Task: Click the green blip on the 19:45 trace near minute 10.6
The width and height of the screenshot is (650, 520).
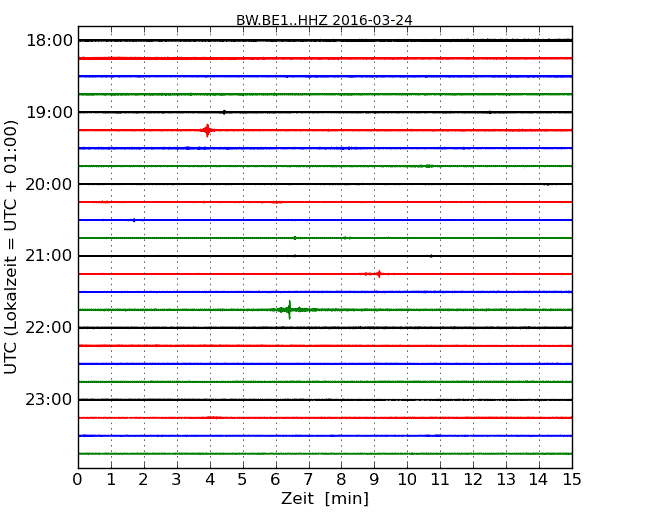Action: 429,166
